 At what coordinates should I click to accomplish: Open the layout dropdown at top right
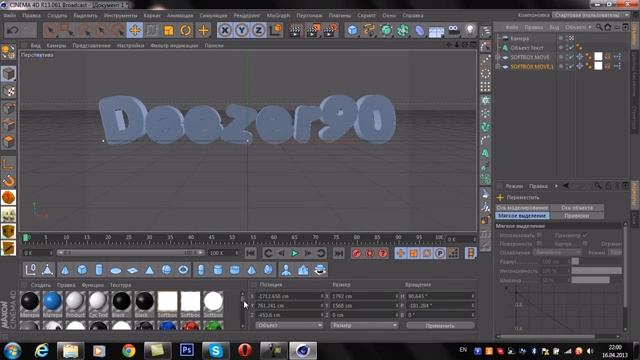[591, 15]
